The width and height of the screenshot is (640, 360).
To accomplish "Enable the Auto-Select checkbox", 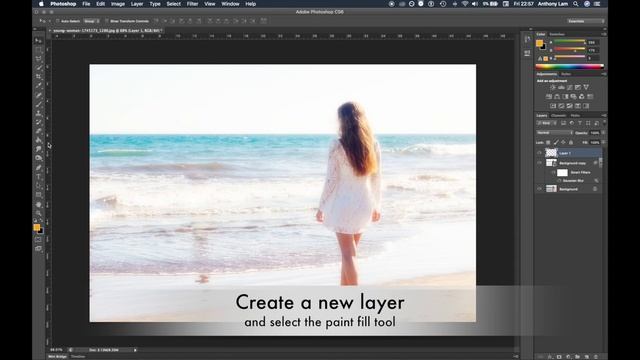I will click(58, 21).
